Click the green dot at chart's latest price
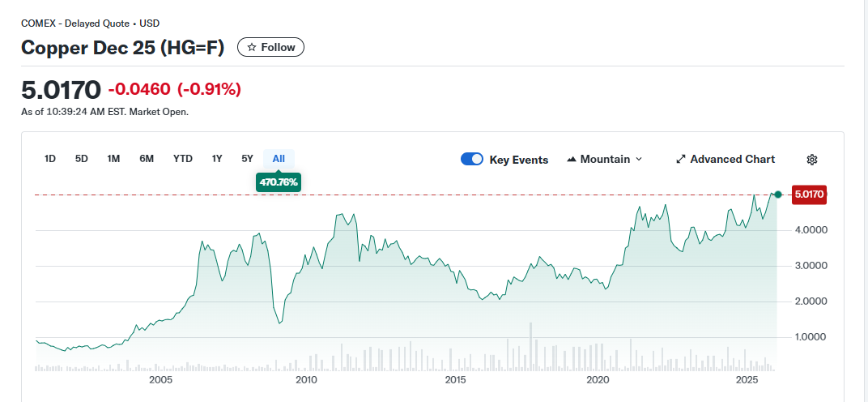 (778, 195)
